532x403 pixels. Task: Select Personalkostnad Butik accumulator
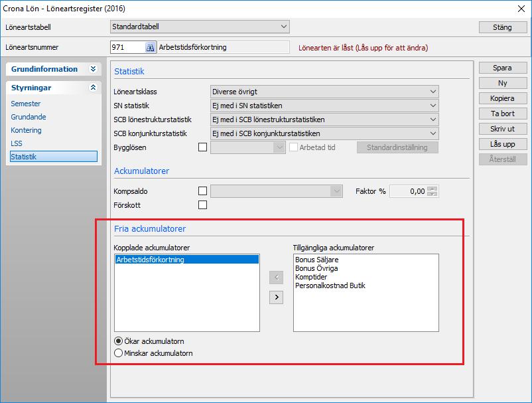tap(330, 285)
